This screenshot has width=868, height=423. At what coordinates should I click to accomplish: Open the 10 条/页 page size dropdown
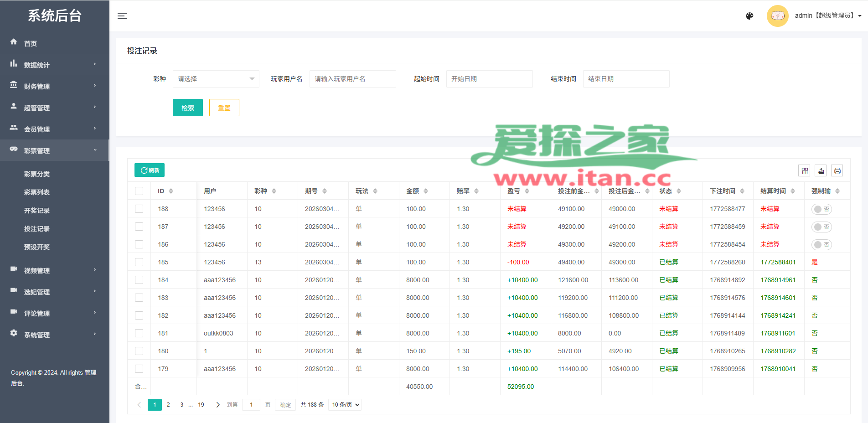(345, 405)
